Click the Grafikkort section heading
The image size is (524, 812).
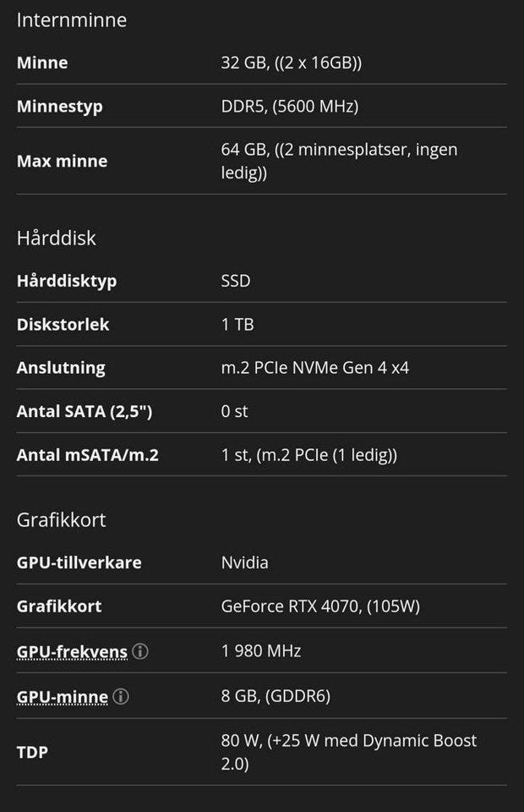pos(62,519)
